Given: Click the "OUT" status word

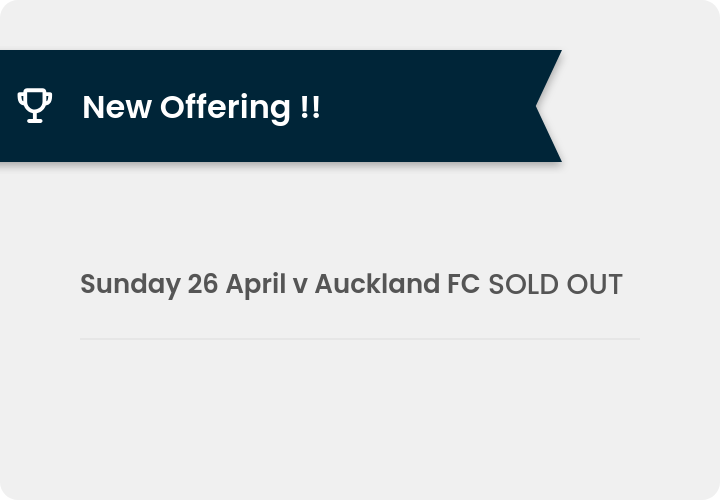Looking at the screenshot, I should pos(595,284).
